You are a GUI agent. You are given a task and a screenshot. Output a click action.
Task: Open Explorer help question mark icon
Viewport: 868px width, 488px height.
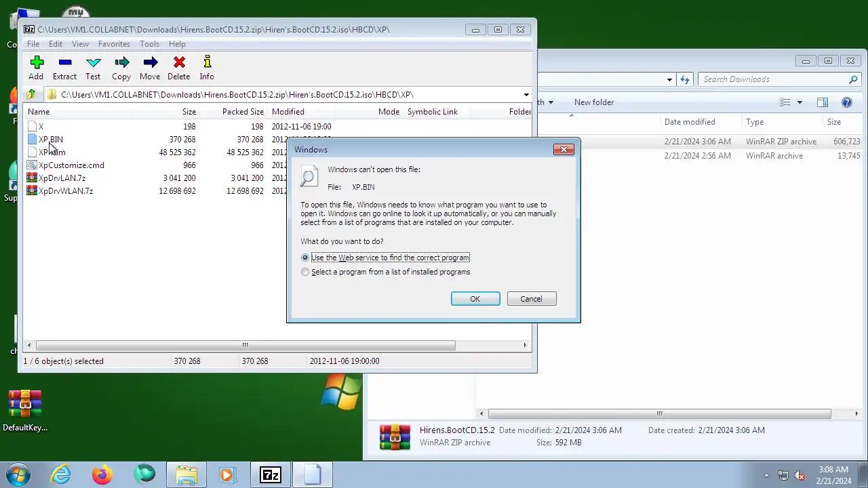(x=846, y=102)
